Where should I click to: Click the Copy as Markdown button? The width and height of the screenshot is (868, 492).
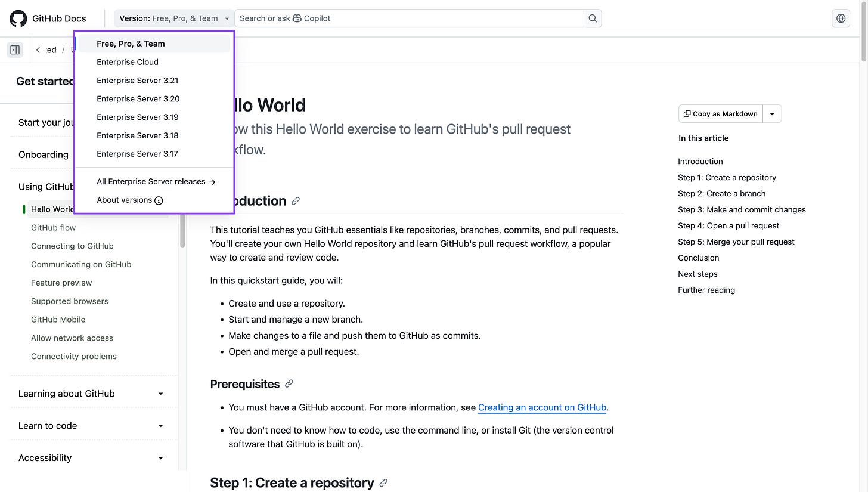(x=721, y=114)
